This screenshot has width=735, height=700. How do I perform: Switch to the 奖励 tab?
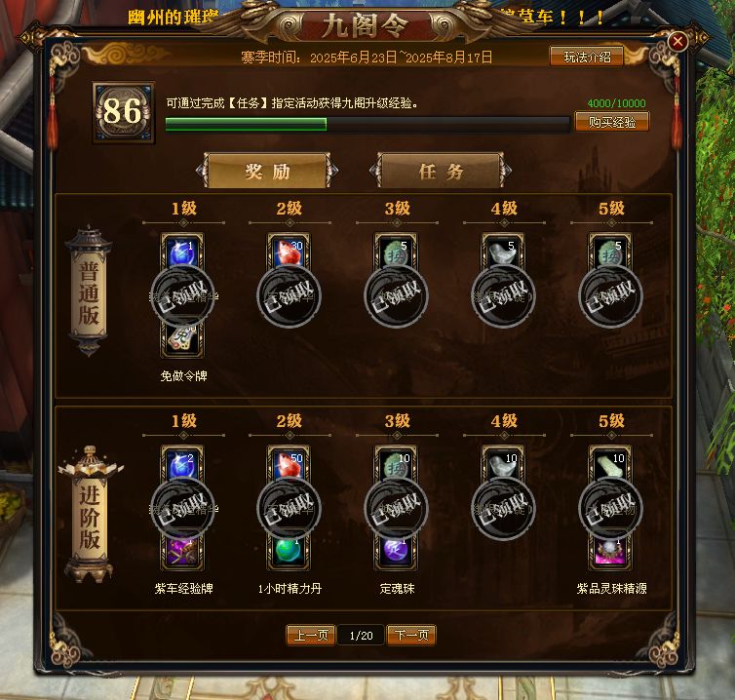(267, 171)
